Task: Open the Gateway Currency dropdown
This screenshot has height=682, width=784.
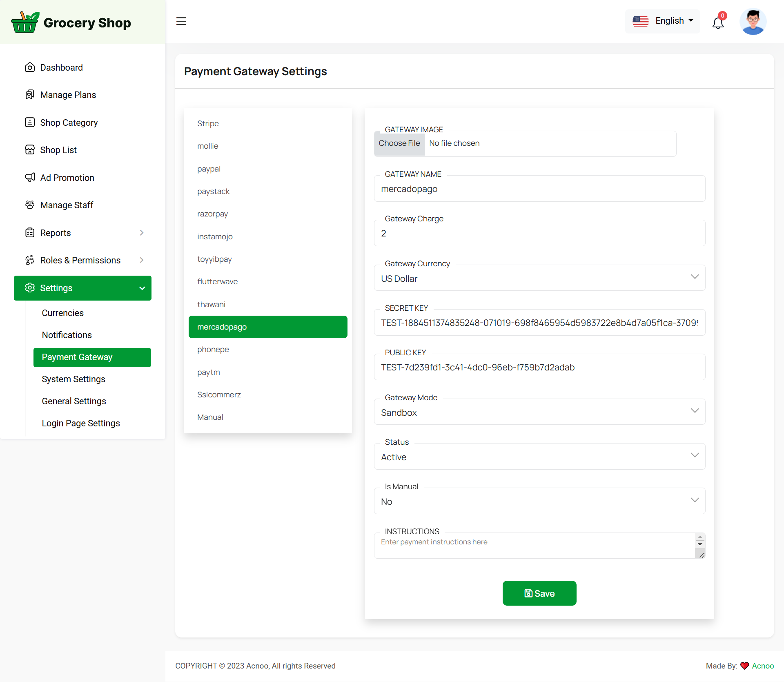Action: (x=539, y=279)
